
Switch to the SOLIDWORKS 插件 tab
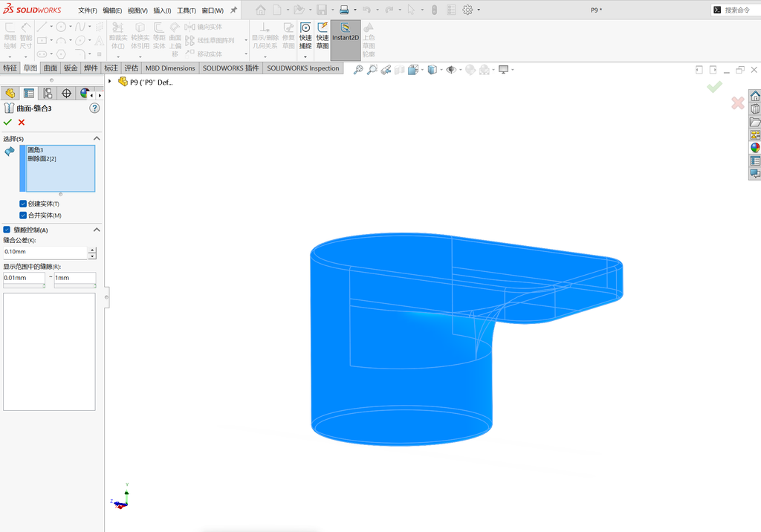pyautogui.click(x=231, y=68)
